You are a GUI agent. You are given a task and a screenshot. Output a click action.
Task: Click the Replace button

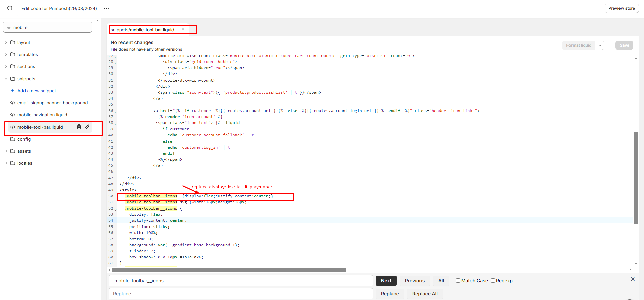click(390, 294)
